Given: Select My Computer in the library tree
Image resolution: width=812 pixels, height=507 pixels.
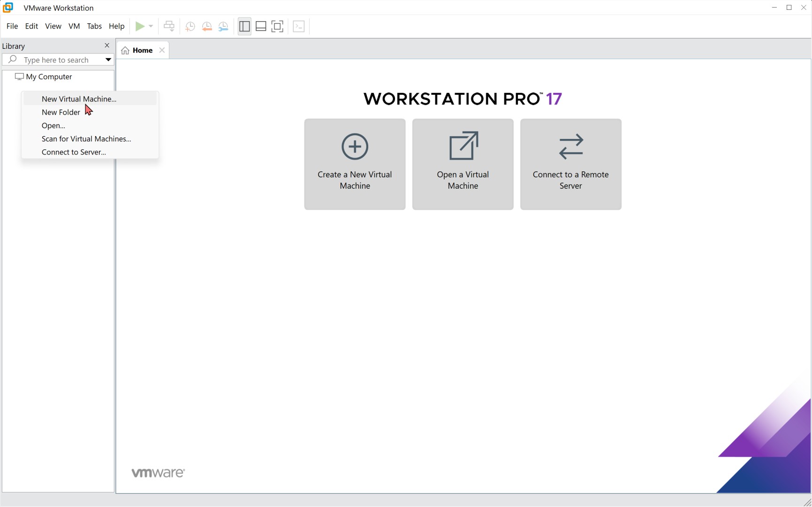Looking at the screenshot, I should coord(44,77).
